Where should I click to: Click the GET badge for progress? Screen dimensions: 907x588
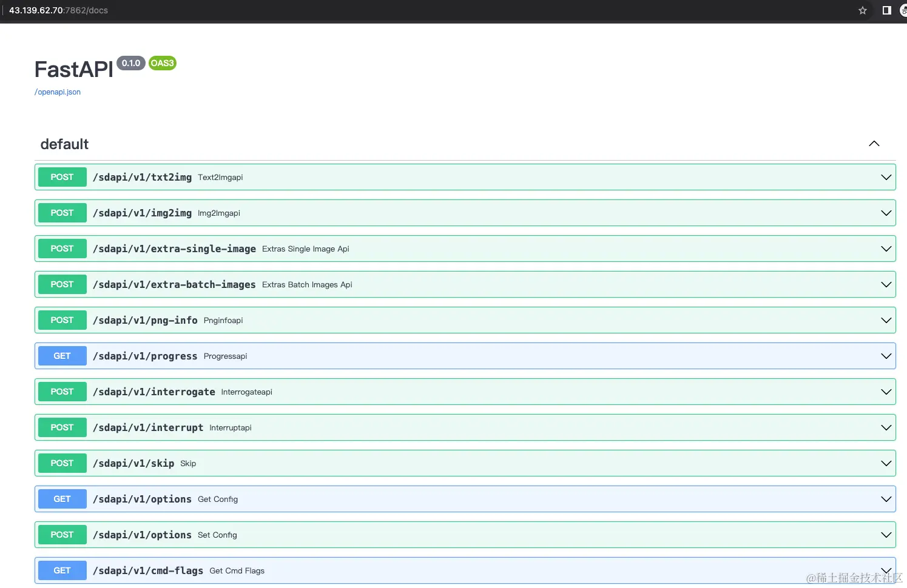coord(62,356)
